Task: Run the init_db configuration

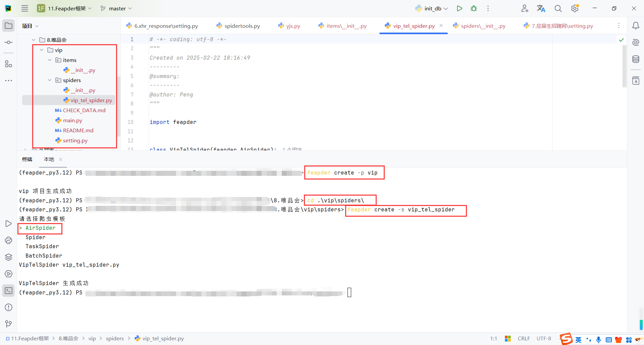Action: [x=460, y=8]
